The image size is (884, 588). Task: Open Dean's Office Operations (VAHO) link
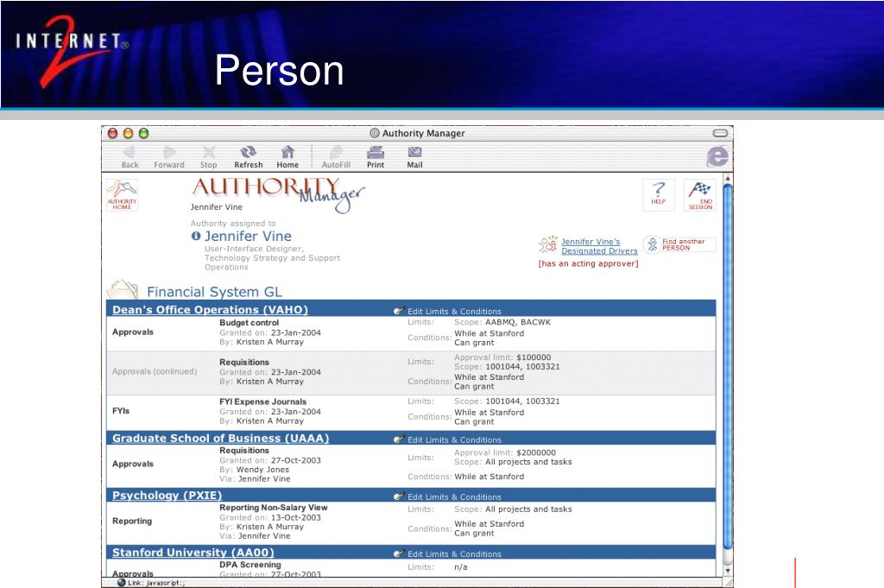point(211,309)
